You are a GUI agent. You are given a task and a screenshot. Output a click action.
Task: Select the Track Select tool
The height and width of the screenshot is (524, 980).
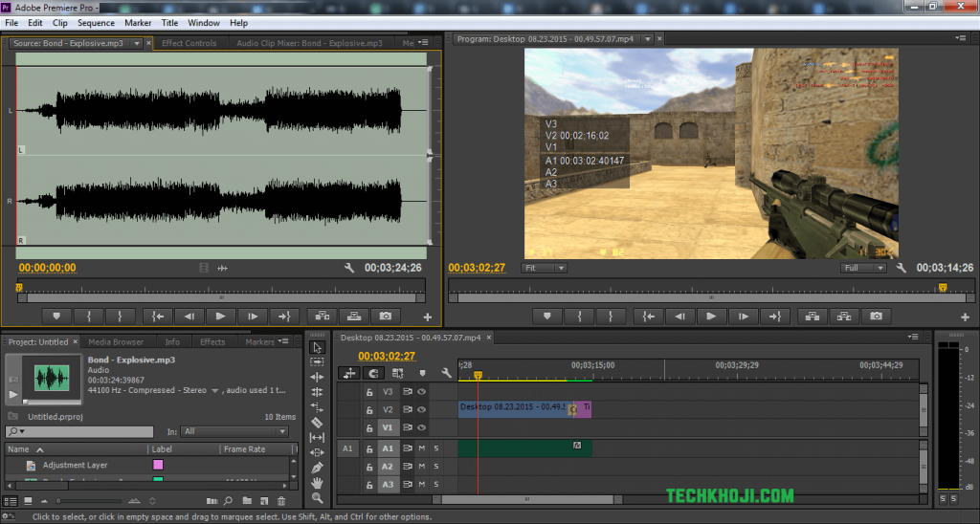[x=317, y=362]
